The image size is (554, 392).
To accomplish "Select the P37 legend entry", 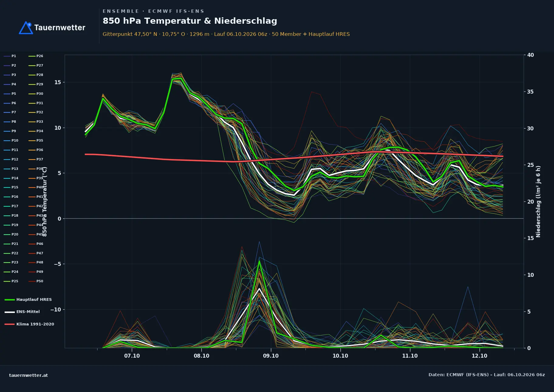I will 36,160.
